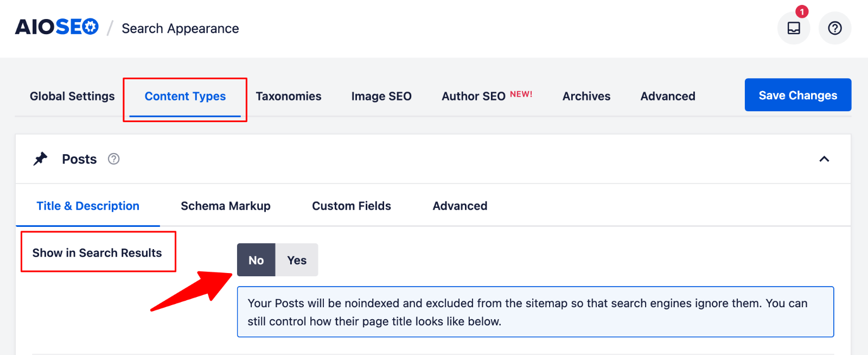This screenshot has width=868, height=355.
Task: Collapse the Posts section
Action: coord(825,159)
